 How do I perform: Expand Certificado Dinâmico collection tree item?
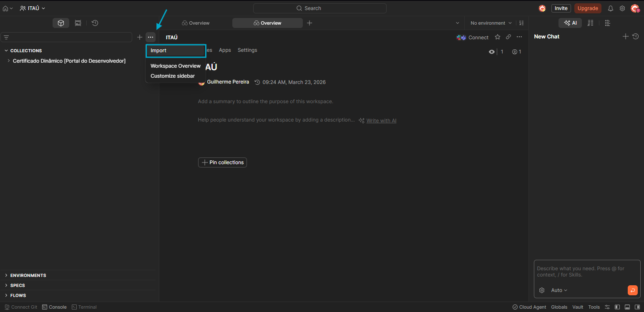coord(9,61)
